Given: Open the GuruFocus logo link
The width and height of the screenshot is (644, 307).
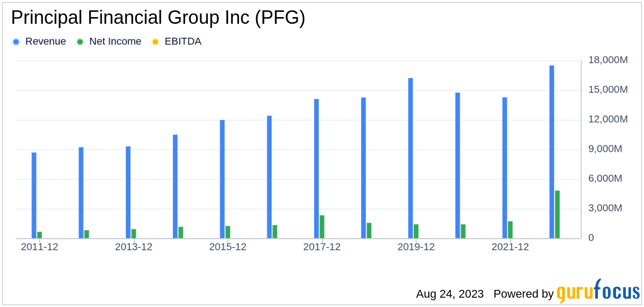Looking at the screenshot, I should pos(598,291).
